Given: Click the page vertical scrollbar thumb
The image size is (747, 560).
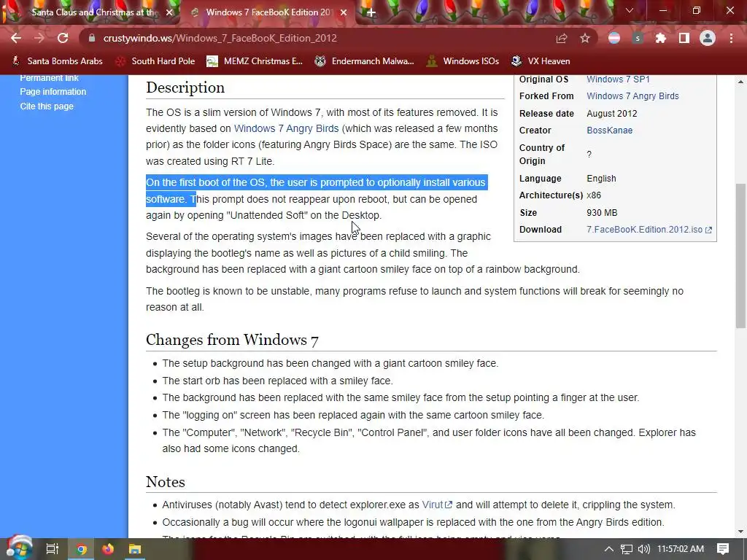Looking at the screenshot, I should [740, 256].
